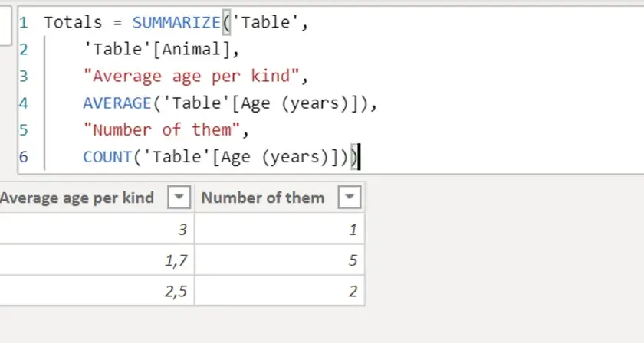Click line number 6 in the formula editor
The width and height of the screenshot is (644, 343).
click(24, 157)
